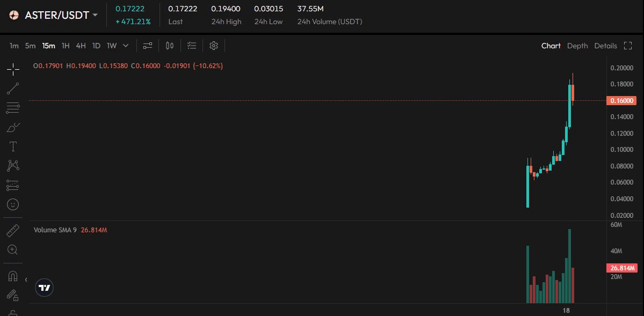Change the candlestick chart type
The width and height of the screenshot is (644, 316).
170,46
